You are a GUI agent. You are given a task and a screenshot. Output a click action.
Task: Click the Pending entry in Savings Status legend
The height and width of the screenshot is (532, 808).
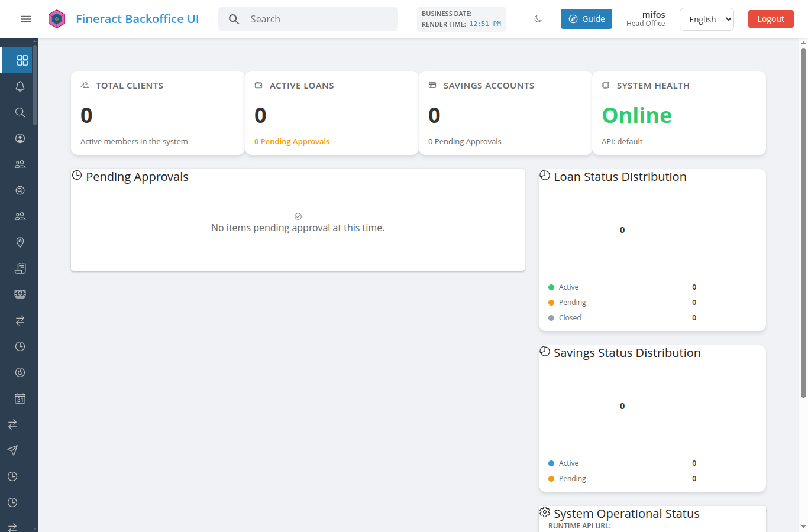(x=622, y=479)
